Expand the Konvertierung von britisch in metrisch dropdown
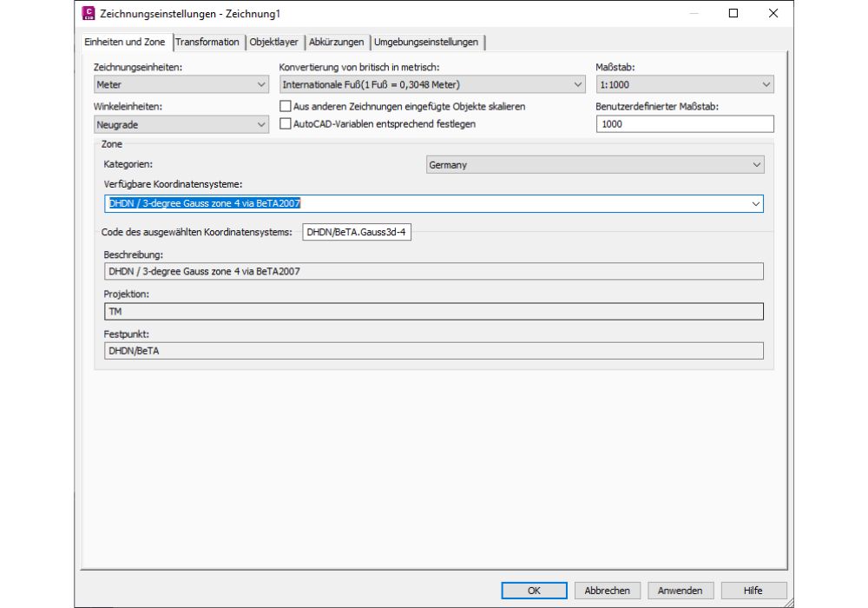The height and width of the screenshot is (608, 868). click(575, 84)
